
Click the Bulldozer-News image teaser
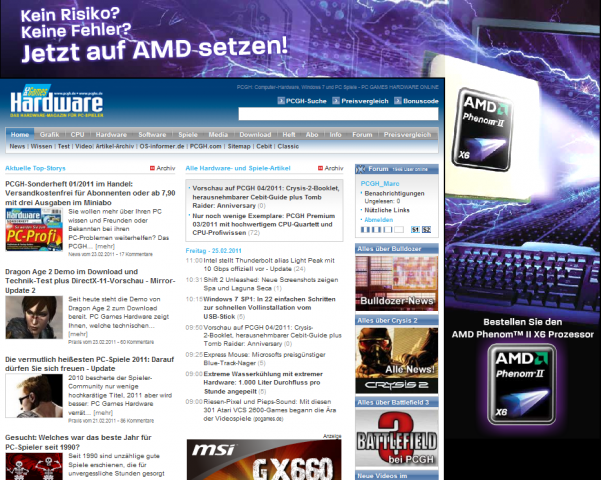coord(397,283)
